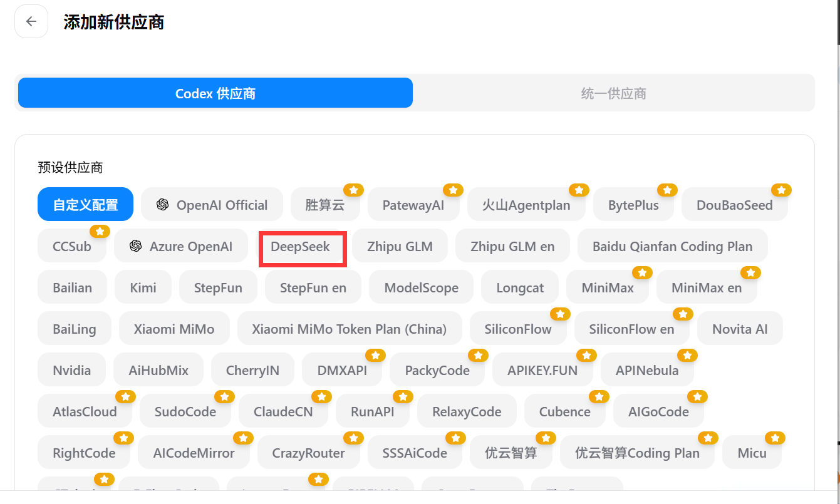840x504 pixels.
Task: Switch to Codex 供应商 tab
Action: [215, 93]
